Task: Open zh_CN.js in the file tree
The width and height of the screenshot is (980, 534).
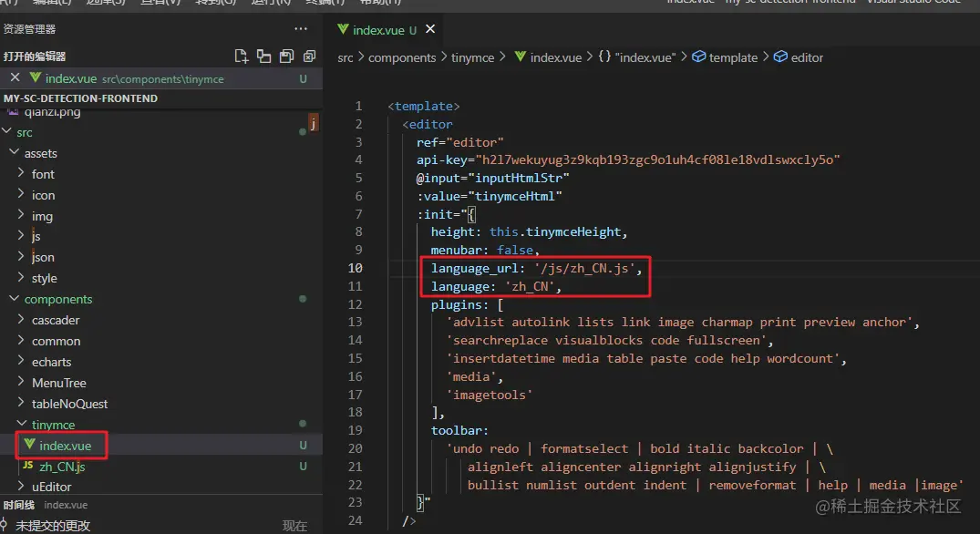Action: [62, 467]
